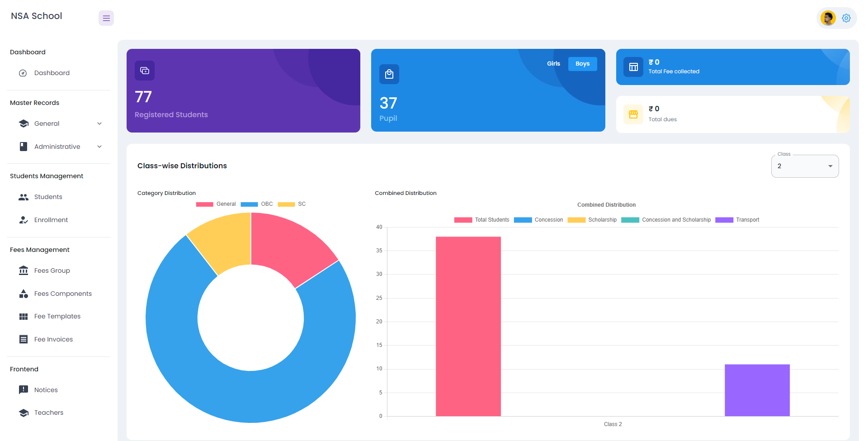Image resolution: width=868 pixels, height=441 pixels.
Task: Go to Fee Invoices page
Action: pos(53,339)
